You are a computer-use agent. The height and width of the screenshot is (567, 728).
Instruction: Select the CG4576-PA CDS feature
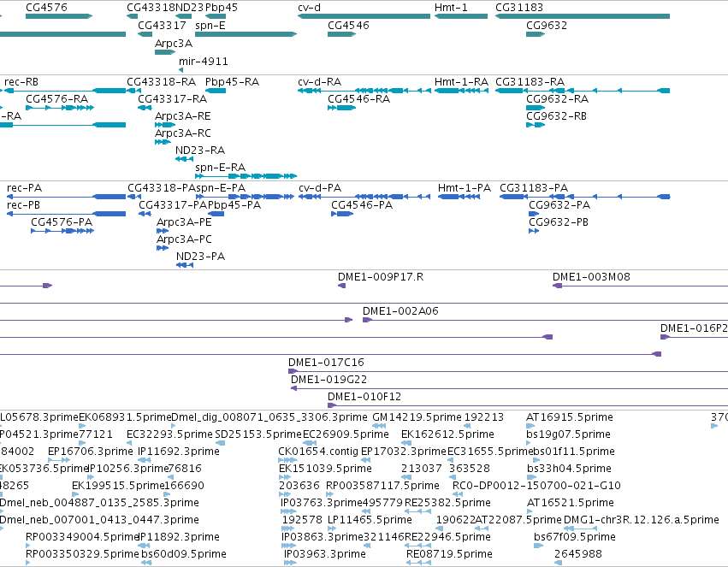coord(62,231)
